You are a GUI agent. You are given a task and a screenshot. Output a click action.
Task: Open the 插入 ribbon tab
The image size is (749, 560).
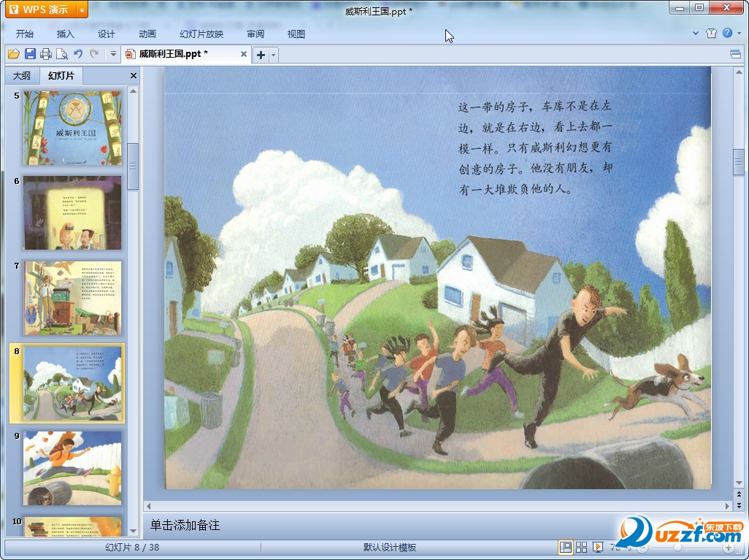click(66, 34)
